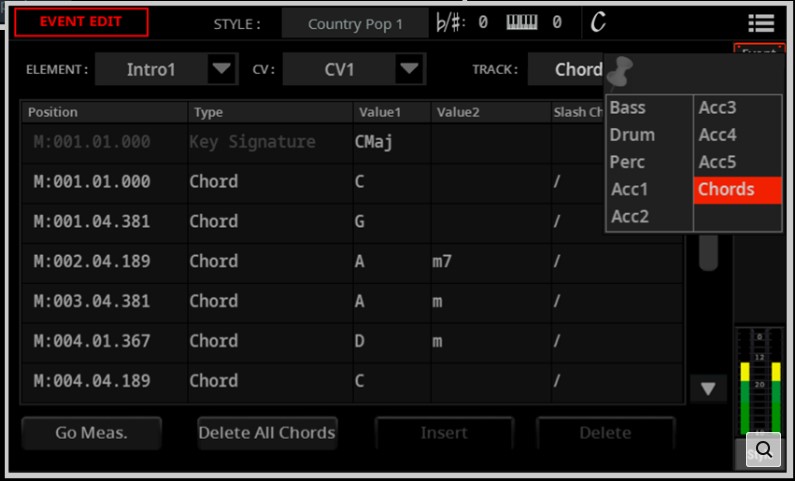Click the Country Pop 1 style name field
Image resolution: width=795 pixels, height=481 pixels.
pos(355,23)
